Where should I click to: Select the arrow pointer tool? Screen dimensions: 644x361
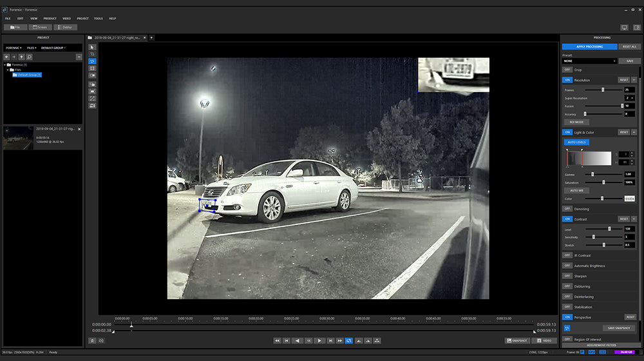point(92,47)
